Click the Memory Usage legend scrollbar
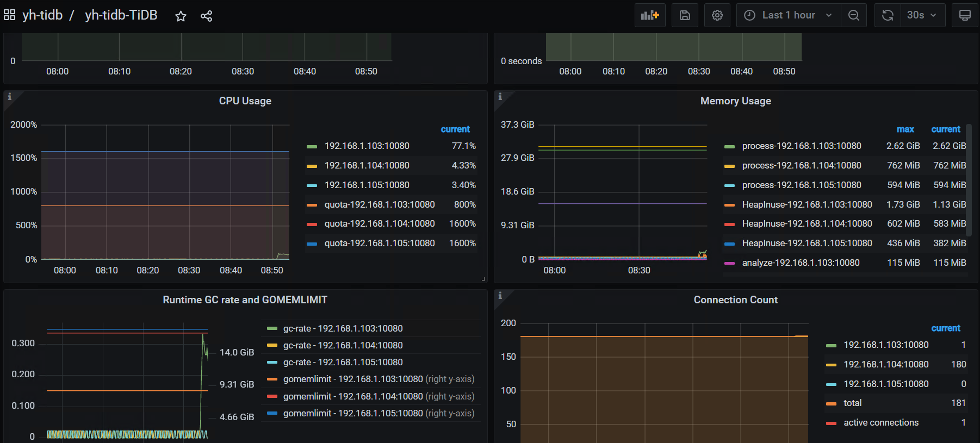 [x=969, y=179]
